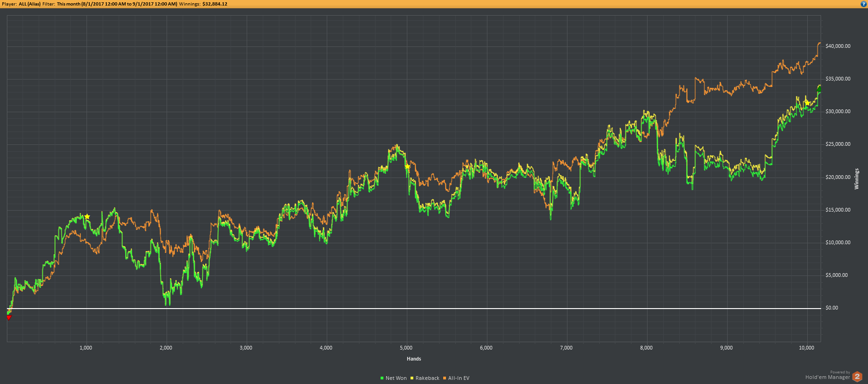Image resolution: width=868 pixels, height=384 pixels.
Task: Click the '10,000' x-axis label
Action: [x=807, y=348]
